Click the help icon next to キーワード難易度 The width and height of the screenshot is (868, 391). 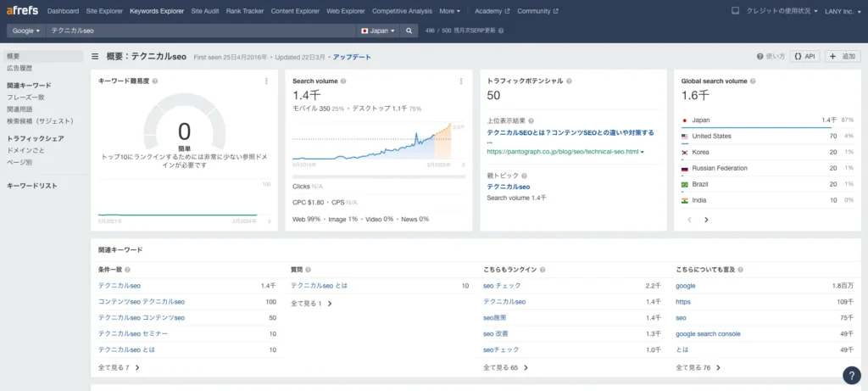155,81
